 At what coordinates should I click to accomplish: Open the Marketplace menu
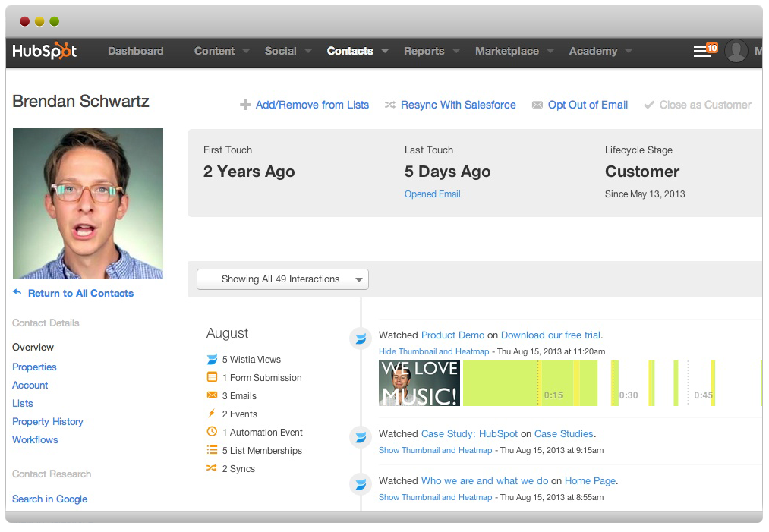(x=507, y=51)
